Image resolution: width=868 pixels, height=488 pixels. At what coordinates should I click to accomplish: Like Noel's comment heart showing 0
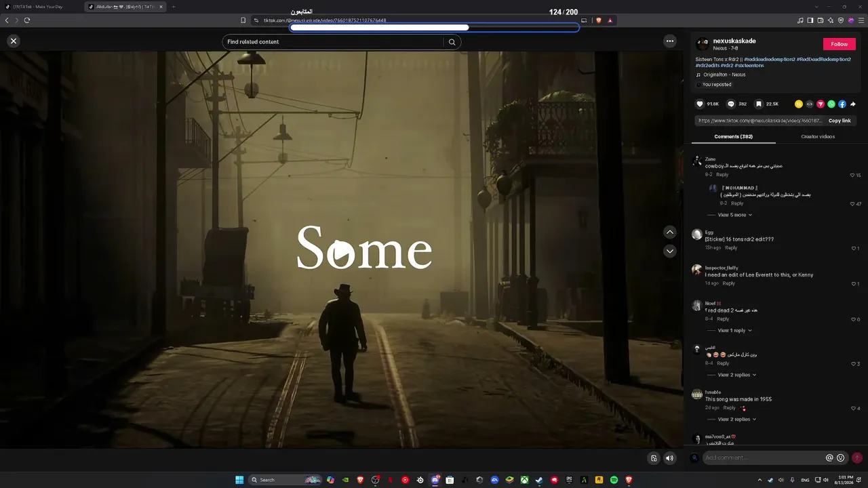point(854,319)
